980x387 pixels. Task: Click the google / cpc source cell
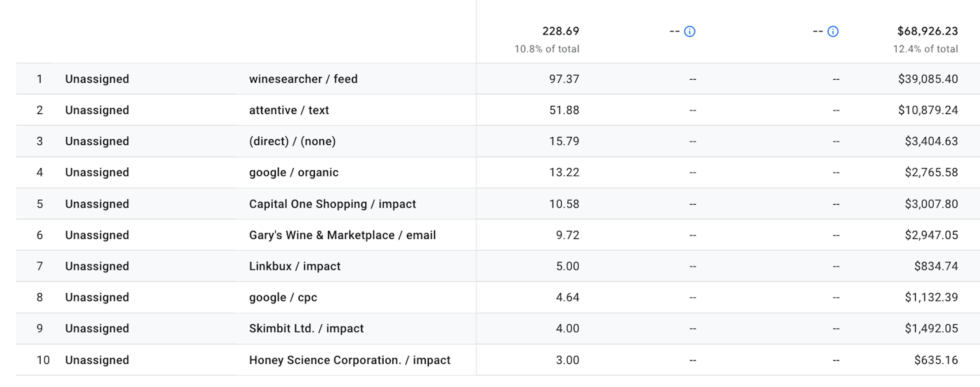click(283, 297)
